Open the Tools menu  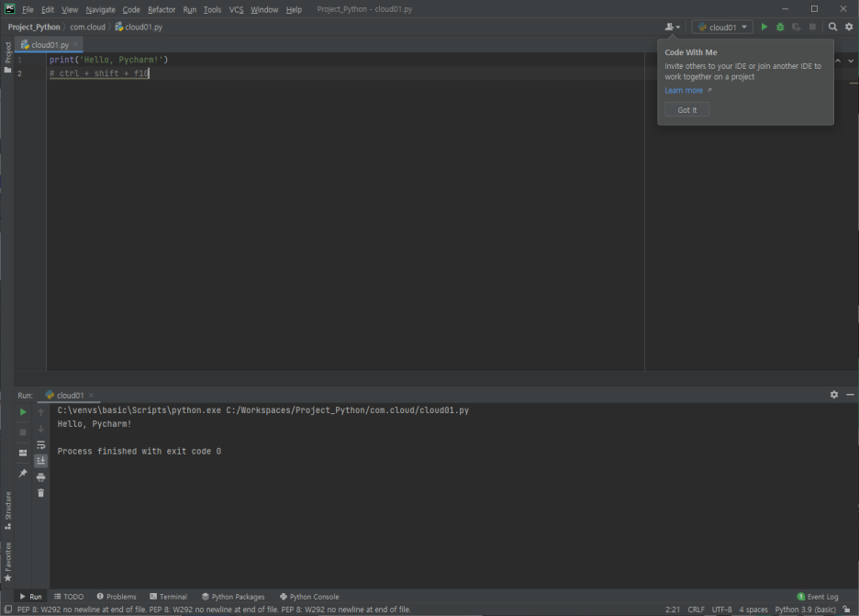(x=212, y=9)
